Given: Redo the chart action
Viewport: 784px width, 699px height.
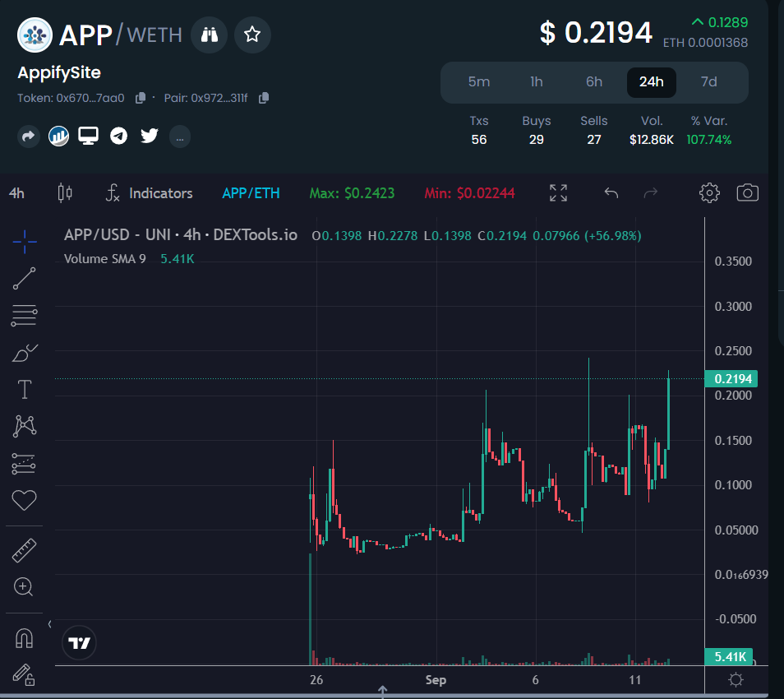Looking at the screenshot, I should [x=651, y=193].
